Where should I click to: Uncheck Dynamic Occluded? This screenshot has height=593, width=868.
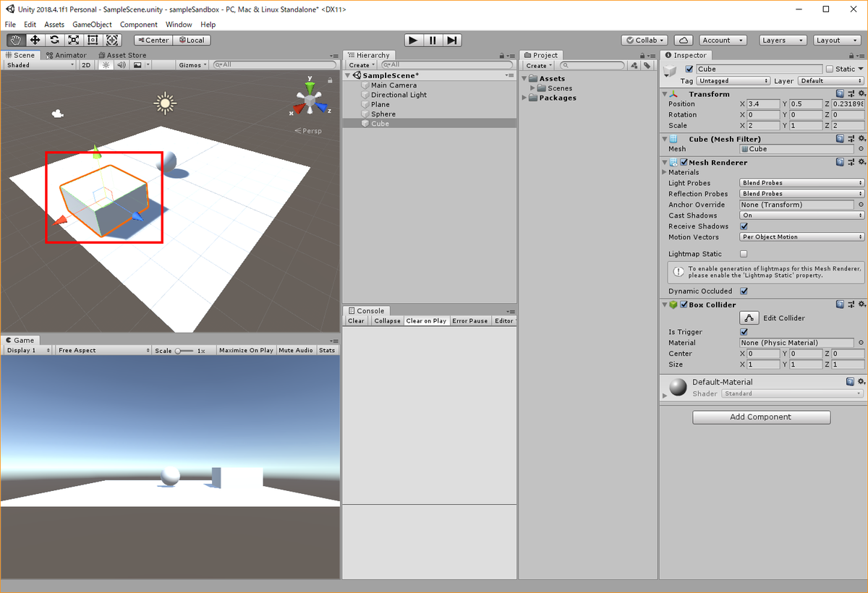pos(744,291)
